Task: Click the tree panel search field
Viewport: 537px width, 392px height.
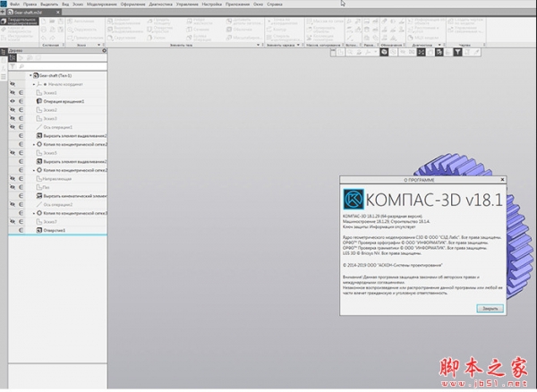Action: tap(63, 66)
